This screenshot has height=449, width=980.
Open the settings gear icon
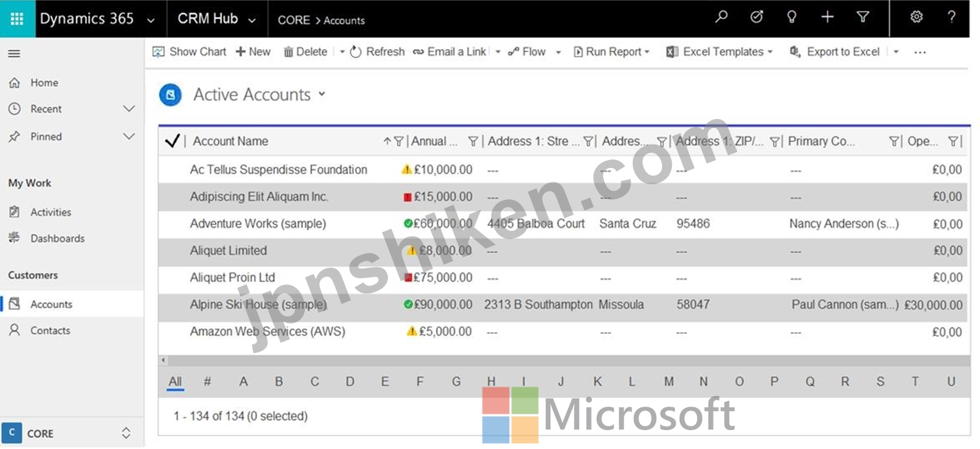click(917, 18)
